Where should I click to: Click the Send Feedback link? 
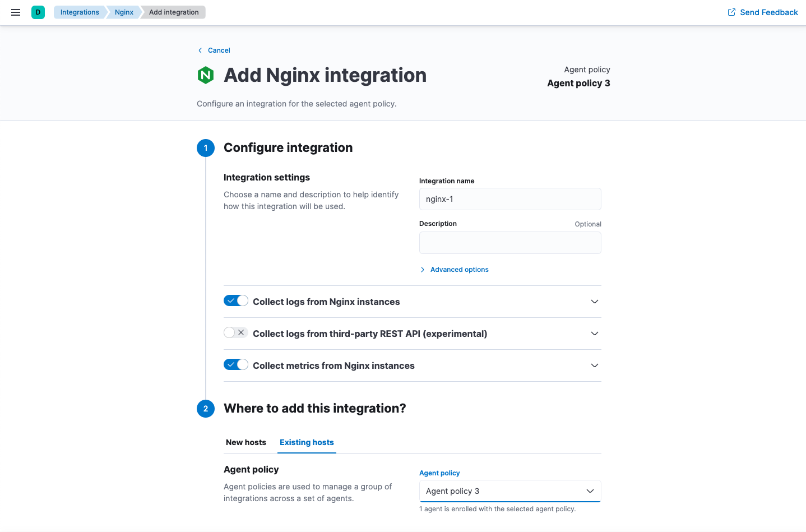(768, 12)
